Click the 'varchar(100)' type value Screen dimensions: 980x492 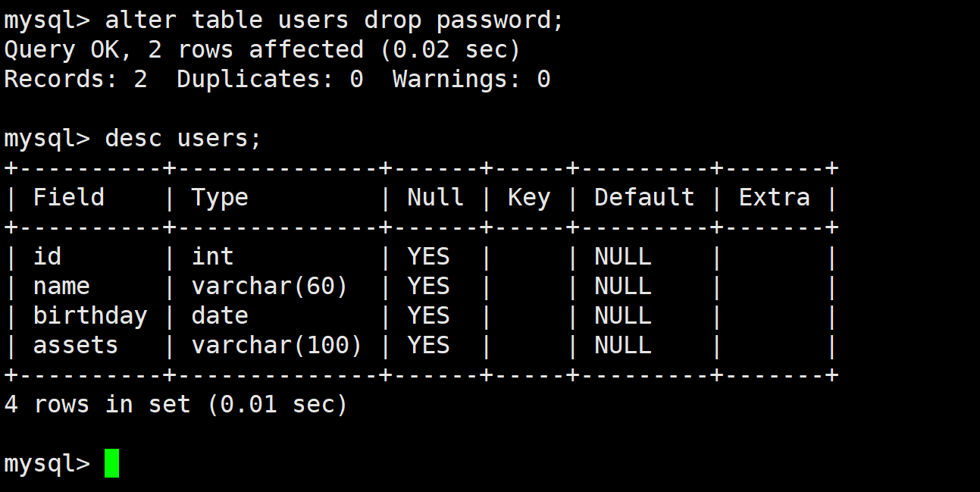click(x=277, y=346)
